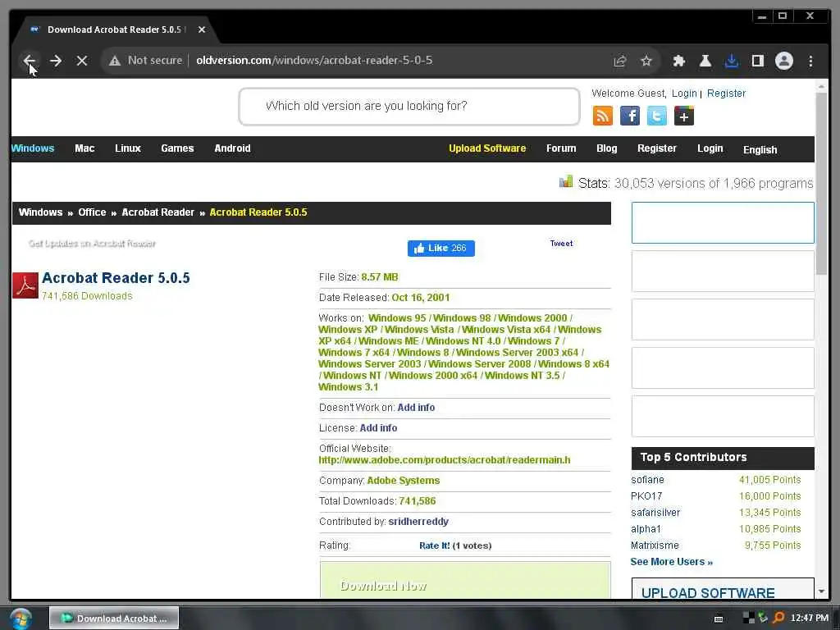Open the keyboard icon in system tray
The width and height of the screenshot is (840, 630).
click(719, 619)
